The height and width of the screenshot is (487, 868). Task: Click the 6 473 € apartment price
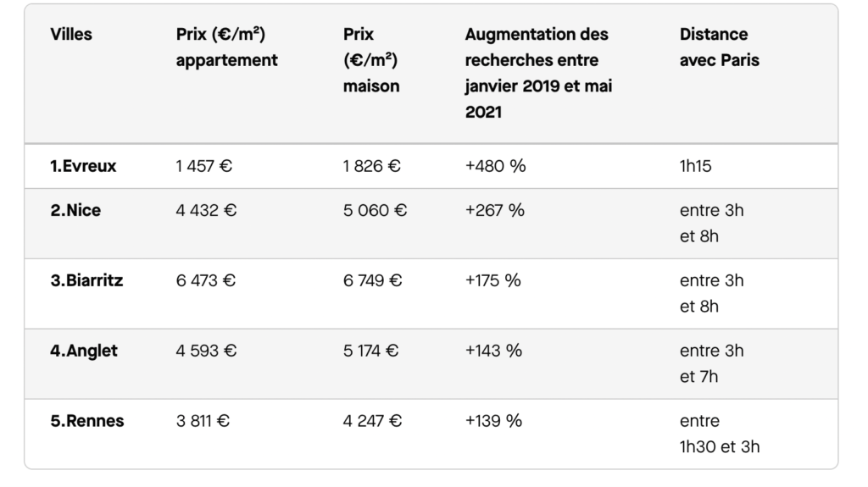click(206, 280)
